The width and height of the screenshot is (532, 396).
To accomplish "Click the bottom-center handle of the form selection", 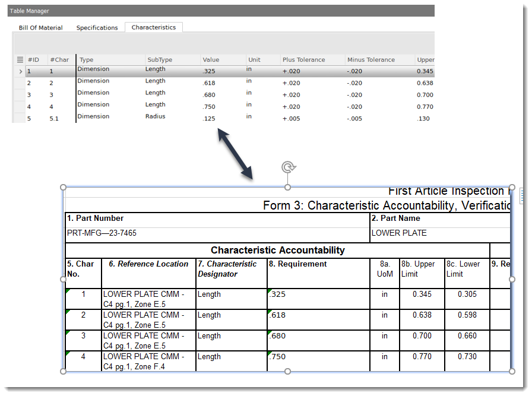I will tap(287, 370).
